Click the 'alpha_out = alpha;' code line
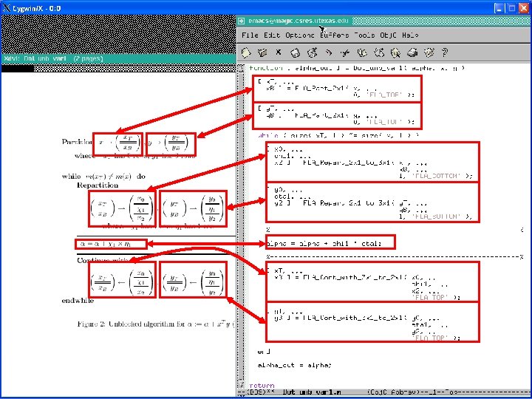This screenshot has height=399, width=532. tap(294, 366)
